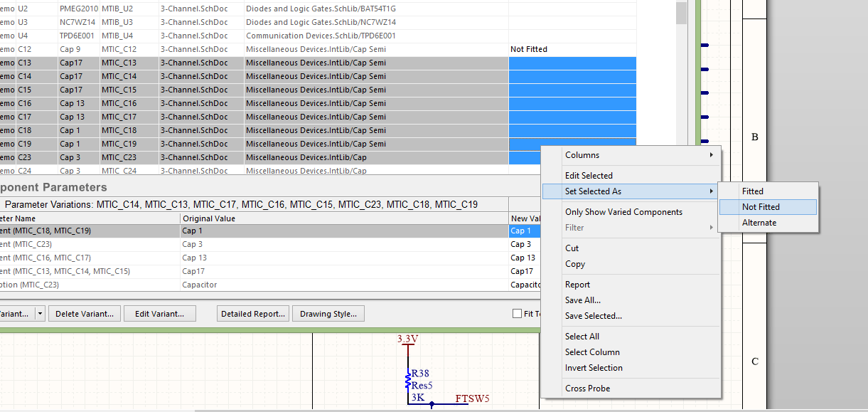Click the Edit Variant... button
The height and width of the screenshot is (412, 868).
[x=160, y=314]
